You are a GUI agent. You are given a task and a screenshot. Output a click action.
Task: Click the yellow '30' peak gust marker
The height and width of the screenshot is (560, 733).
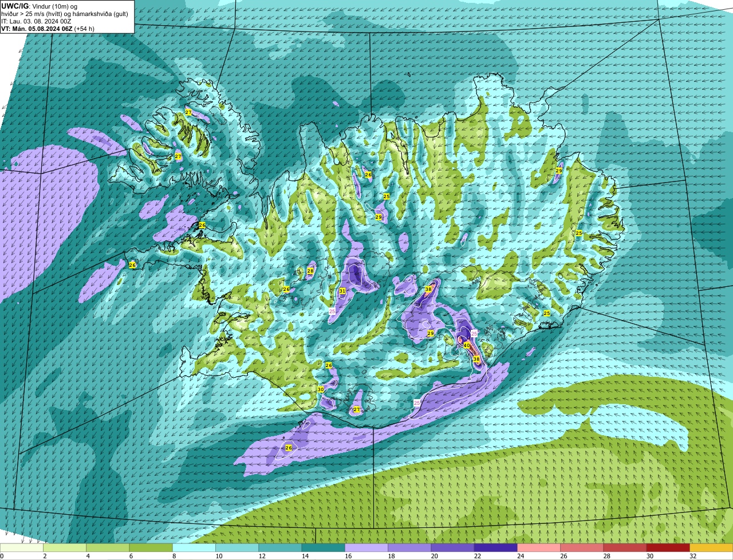pos(321,389)
